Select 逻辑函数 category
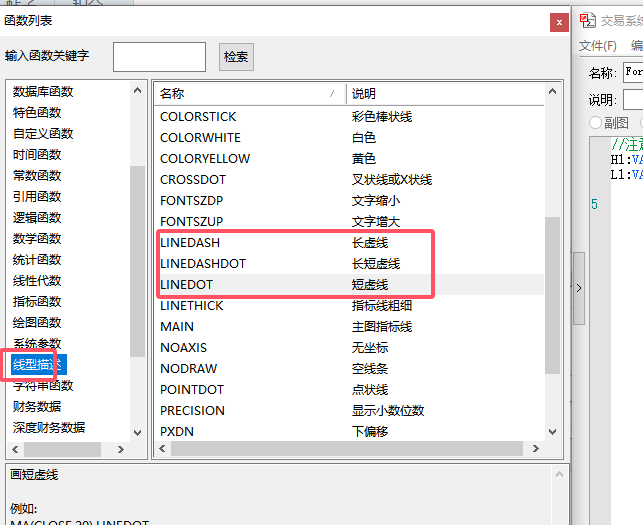The image size is (643, 525). 37,217
